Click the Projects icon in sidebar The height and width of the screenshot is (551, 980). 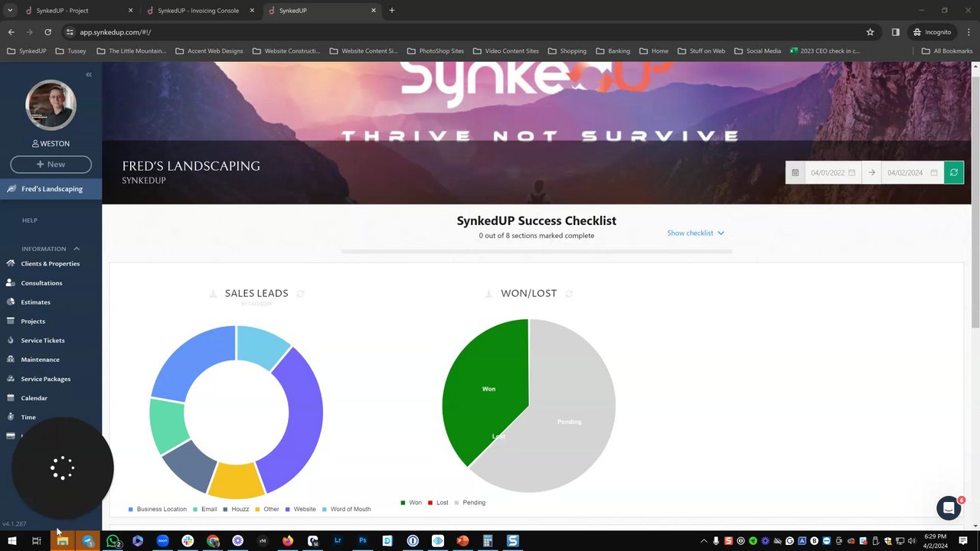[11, 321]
